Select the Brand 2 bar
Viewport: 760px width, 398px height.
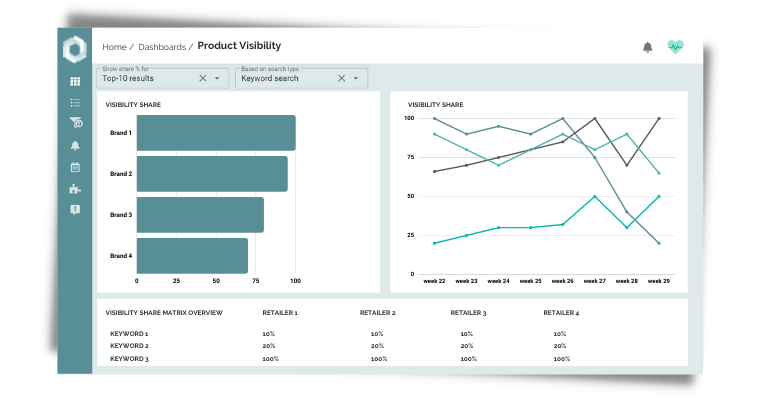coord(212,174)
